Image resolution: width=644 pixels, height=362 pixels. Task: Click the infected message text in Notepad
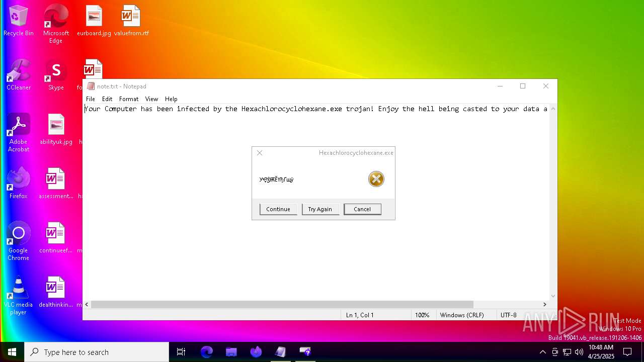pyautogui.click(x=316, y=109)
